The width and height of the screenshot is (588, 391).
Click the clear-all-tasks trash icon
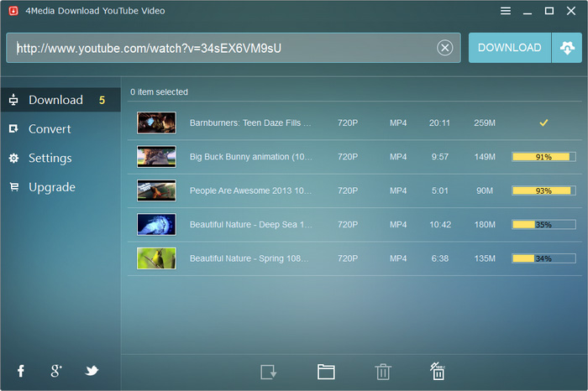[438, 371]
